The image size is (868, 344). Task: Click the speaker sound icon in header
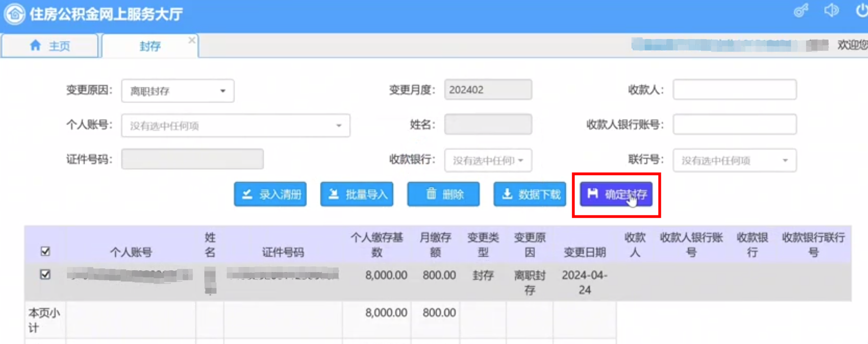coord(831,10)
